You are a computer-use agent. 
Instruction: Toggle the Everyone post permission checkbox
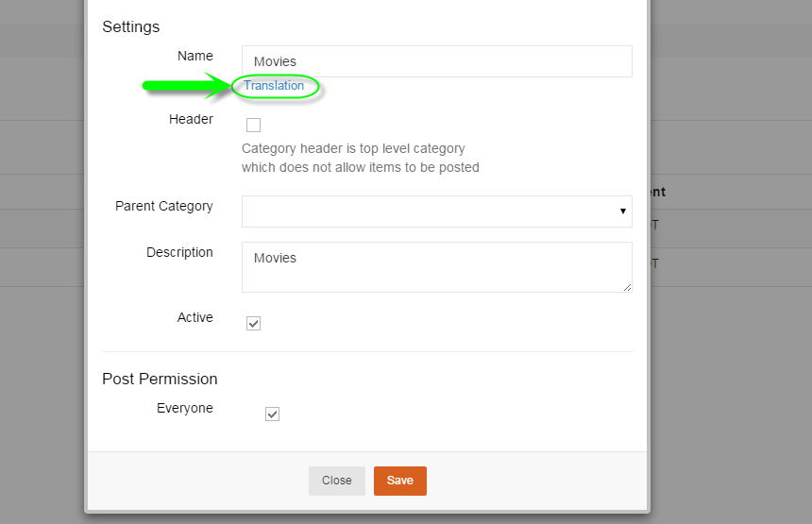click(272, 414)
